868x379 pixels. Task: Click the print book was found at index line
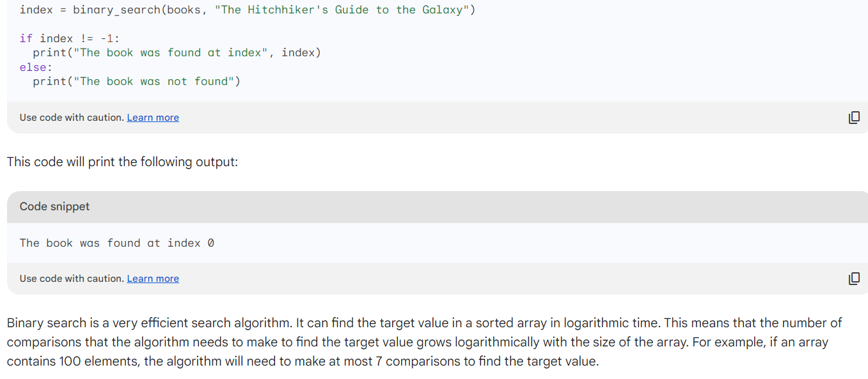177,52
